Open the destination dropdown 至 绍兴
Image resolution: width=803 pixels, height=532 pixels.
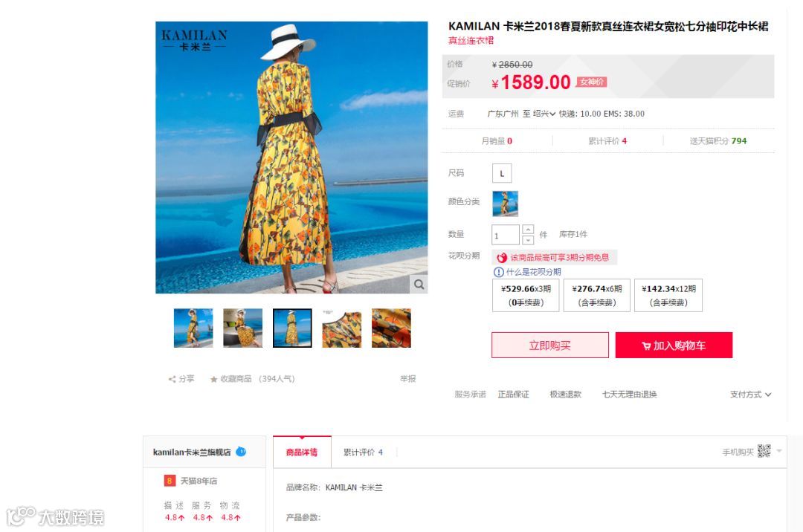[x=539, y=114]
